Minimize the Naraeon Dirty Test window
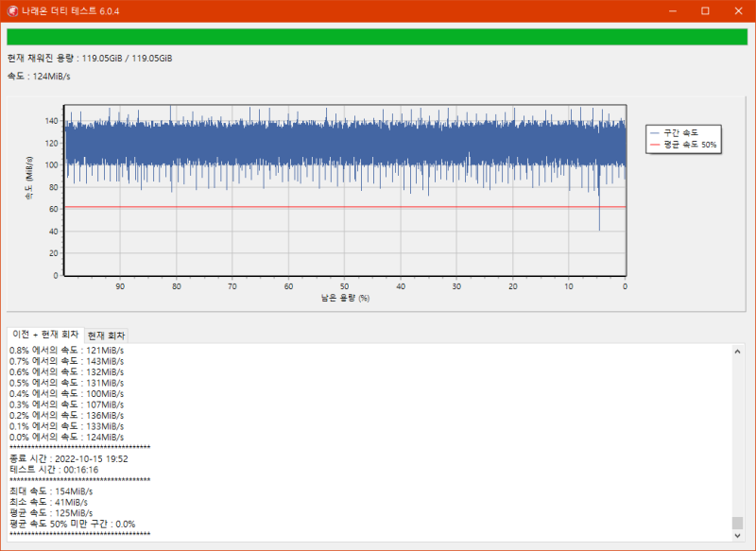The width and height of the screenshot is (756, 551). coord(673,11)
